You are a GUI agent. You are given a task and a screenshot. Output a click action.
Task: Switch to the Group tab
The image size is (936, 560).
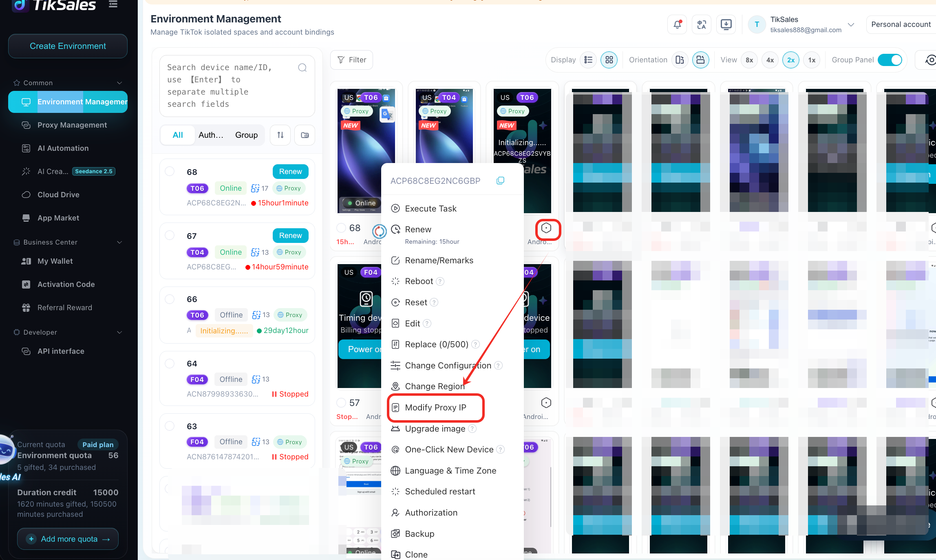point(246,135)
